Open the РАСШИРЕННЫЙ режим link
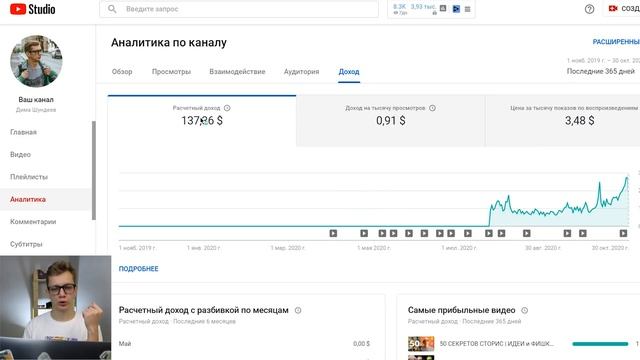640x360 pixels. 616,42
